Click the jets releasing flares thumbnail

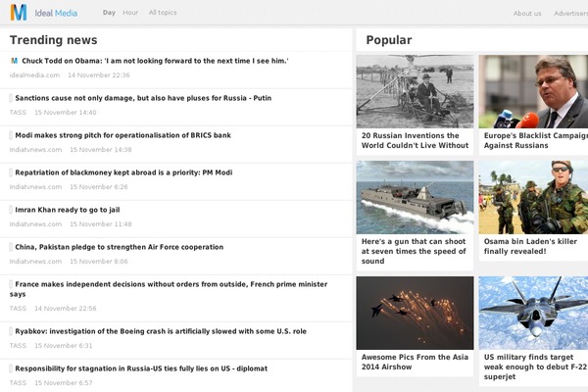point(415,313)
